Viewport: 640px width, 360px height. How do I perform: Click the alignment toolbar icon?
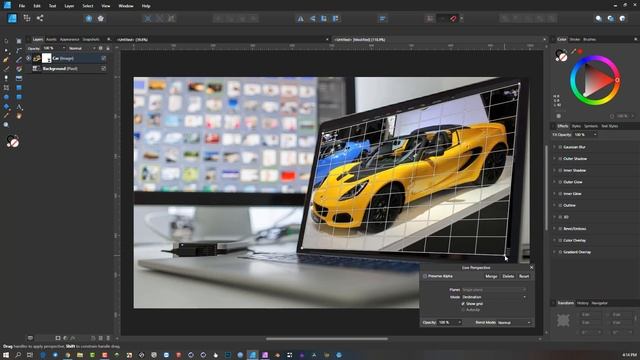382,19
